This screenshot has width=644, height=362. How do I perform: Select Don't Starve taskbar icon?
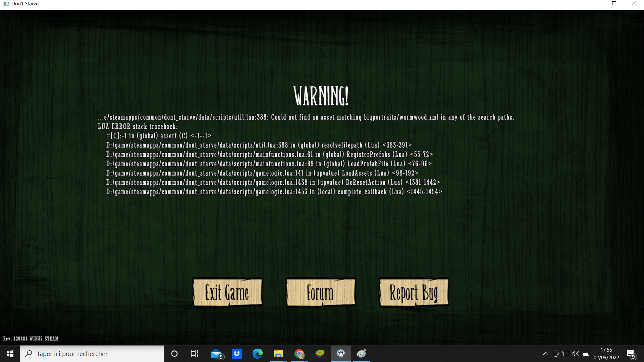tap(341, 354)
